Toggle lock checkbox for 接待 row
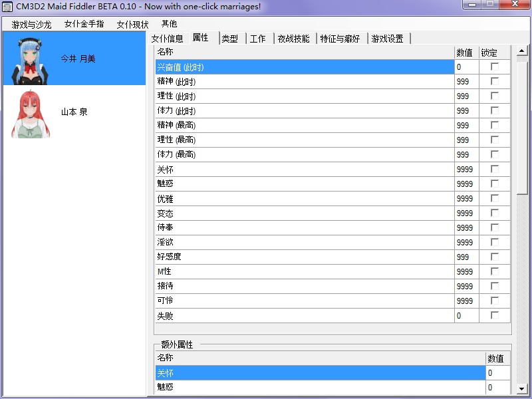This screenshot has width=532, height=399. click(x=495, y=286)
